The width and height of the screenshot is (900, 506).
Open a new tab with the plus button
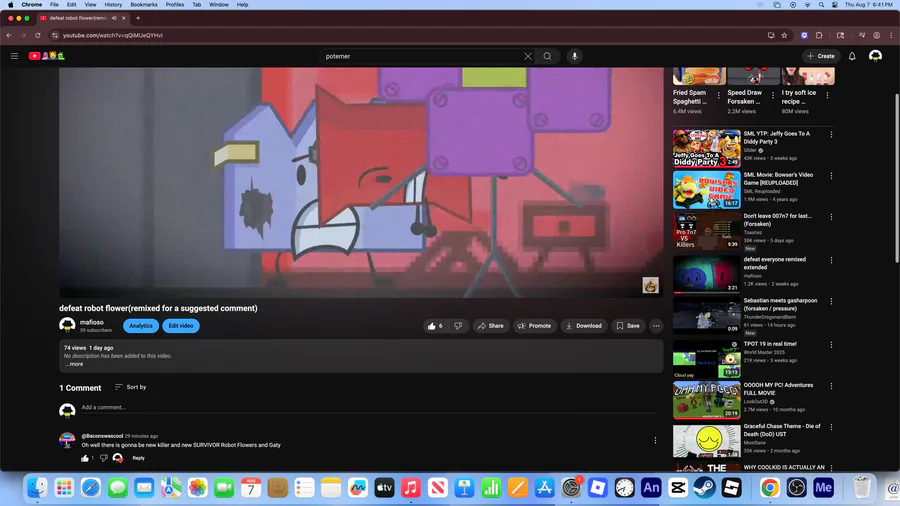click(138, 18)
